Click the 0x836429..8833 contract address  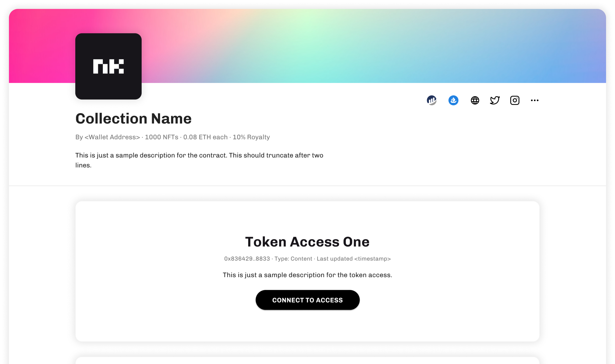247,258
